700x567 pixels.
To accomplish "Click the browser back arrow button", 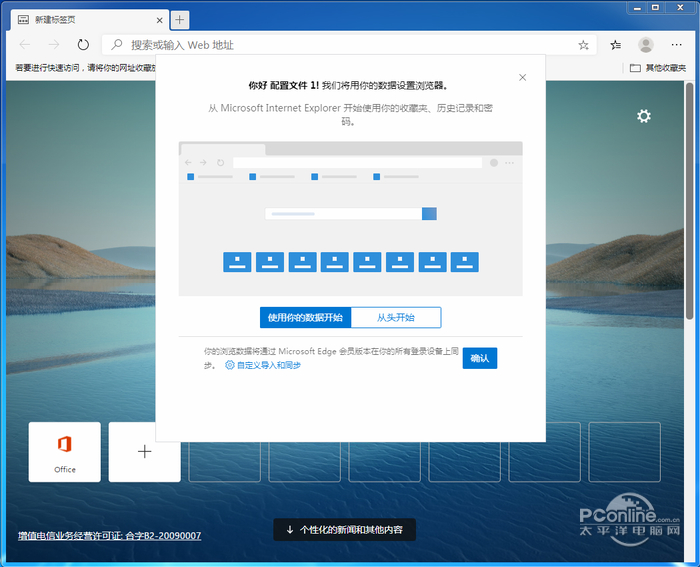I will pyautogui.click(x=25, y=45).
